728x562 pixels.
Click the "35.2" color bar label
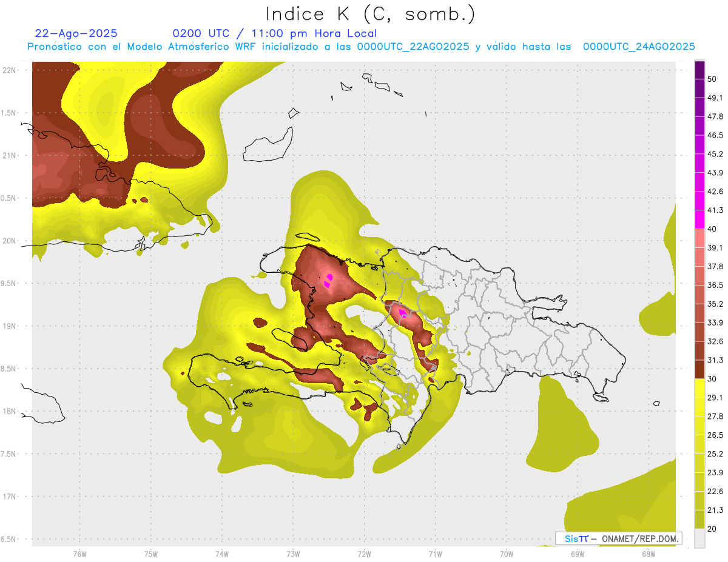point(715,304)
